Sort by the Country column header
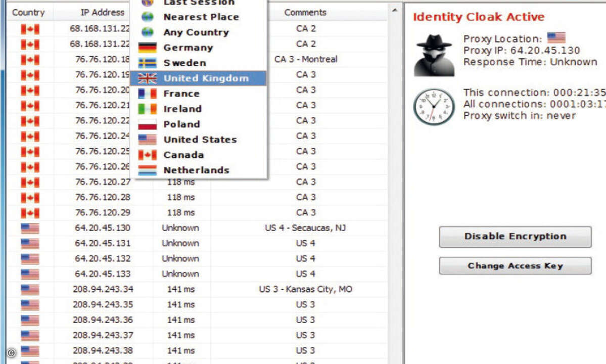 28,12
